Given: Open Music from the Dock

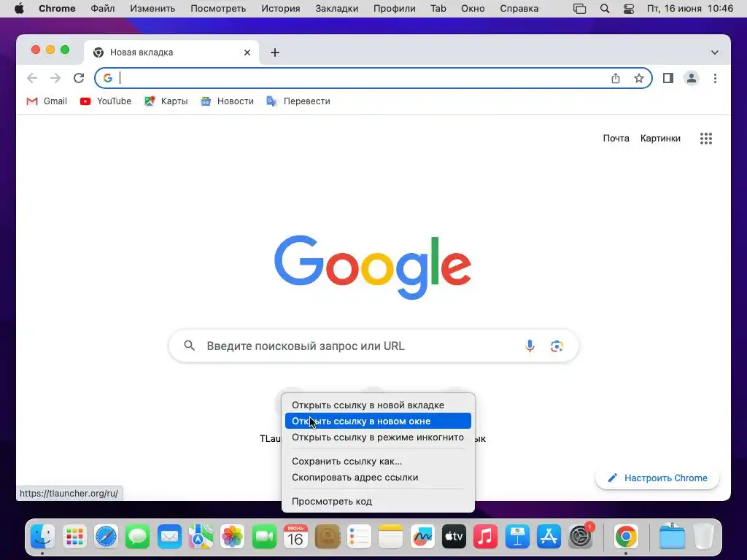Looking at the screenshot, I should 485,537.
